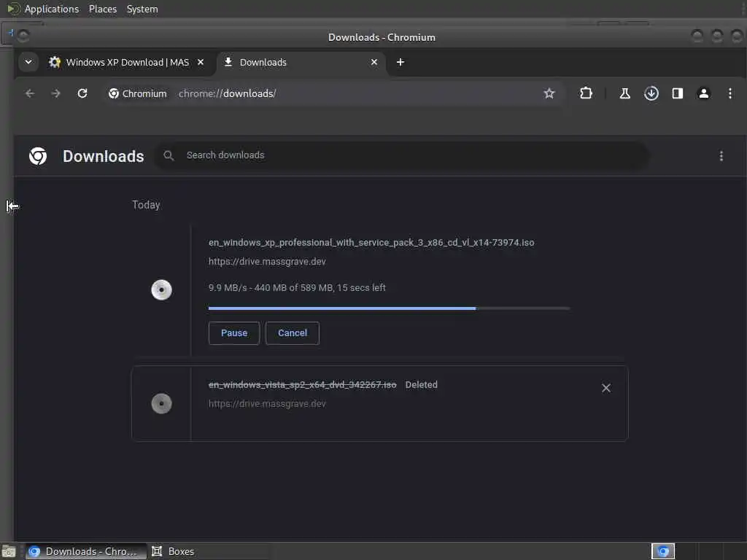Open drive.massgrave.dev link under Vista ISO

[x=267, y=404]
